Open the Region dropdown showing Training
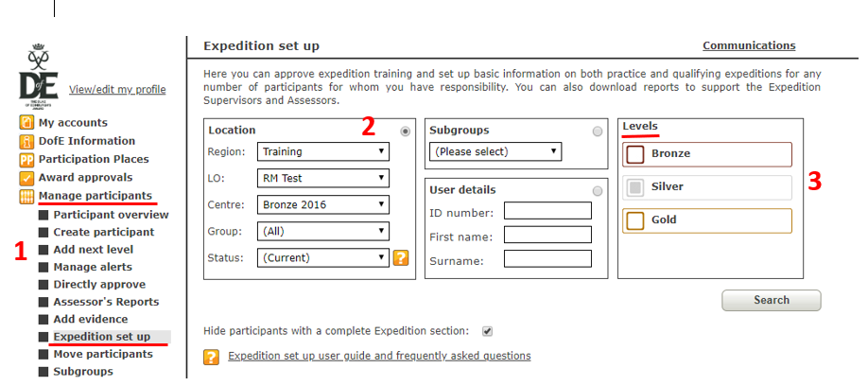868x386 pixels. [x=323, y=151]
